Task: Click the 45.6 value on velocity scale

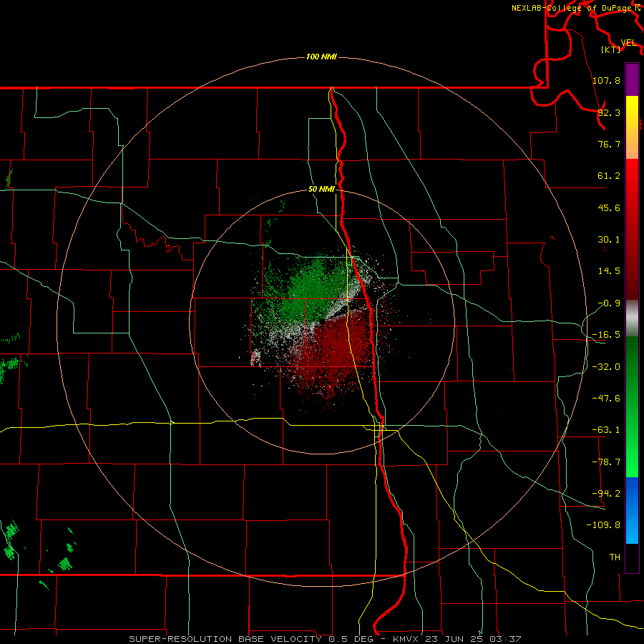Action: tap(609, 208)
